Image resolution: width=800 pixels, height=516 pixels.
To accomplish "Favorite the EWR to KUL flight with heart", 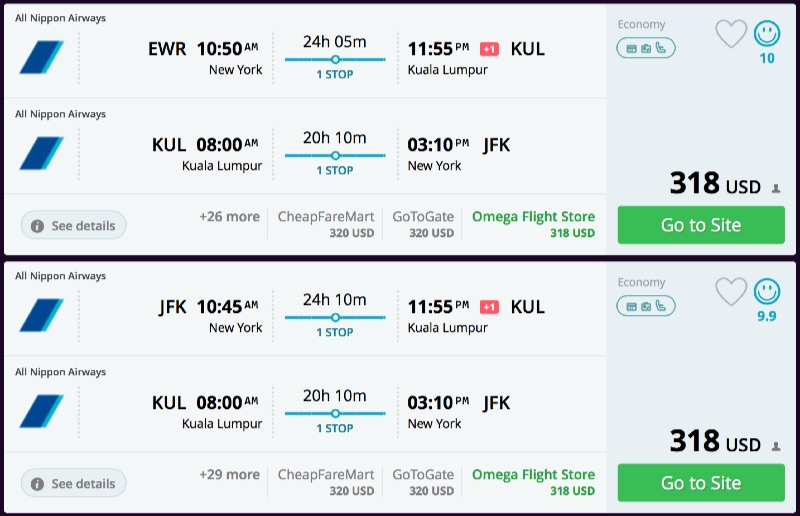I will pos(731,34).
